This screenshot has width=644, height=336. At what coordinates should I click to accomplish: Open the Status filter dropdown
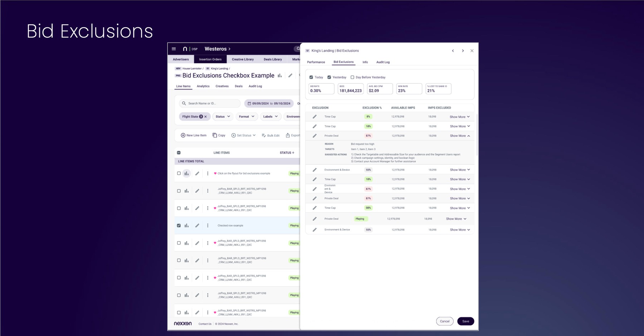223,116
